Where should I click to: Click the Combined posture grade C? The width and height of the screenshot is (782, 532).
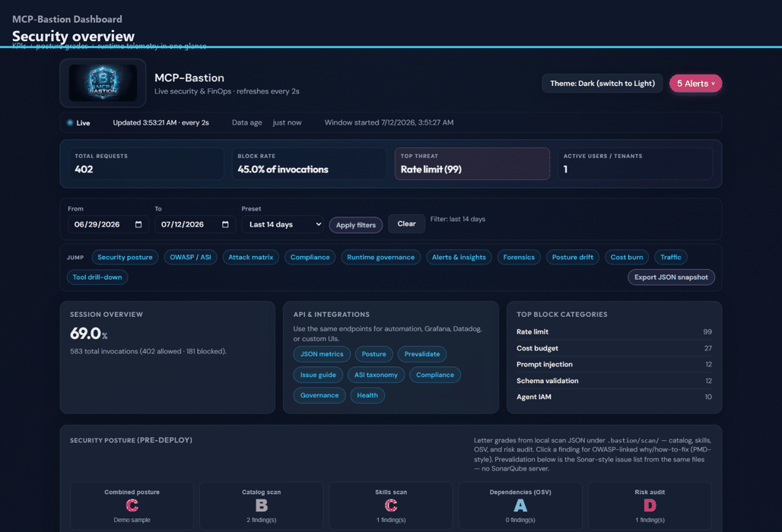click(x=132, y=505)
